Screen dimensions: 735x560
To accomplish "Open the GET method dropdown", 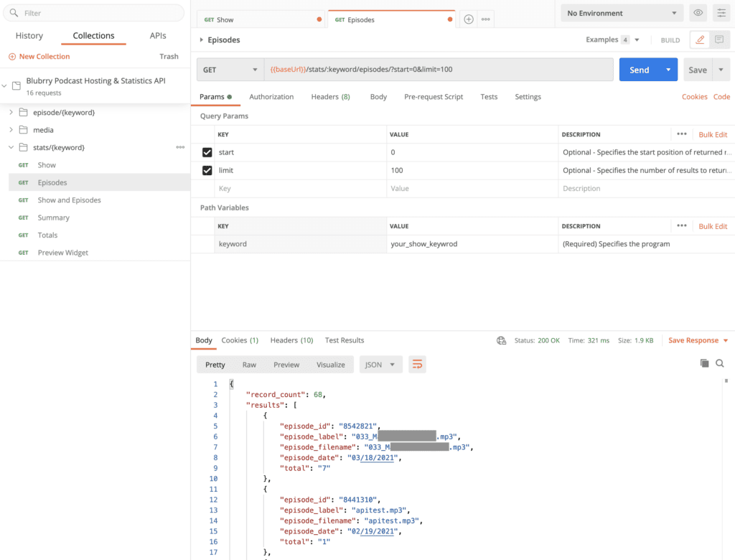I will (230, 70).
